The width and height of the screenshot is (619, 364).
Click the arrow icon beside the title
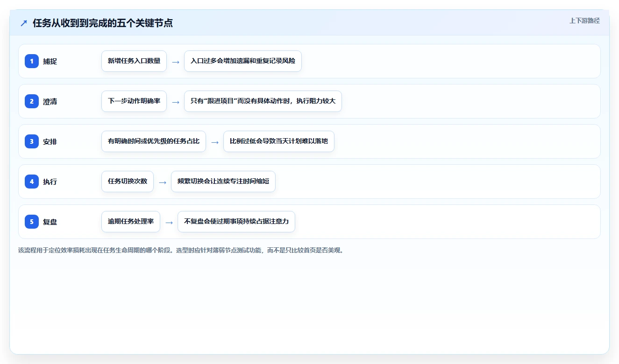click(x=24, y=23)
